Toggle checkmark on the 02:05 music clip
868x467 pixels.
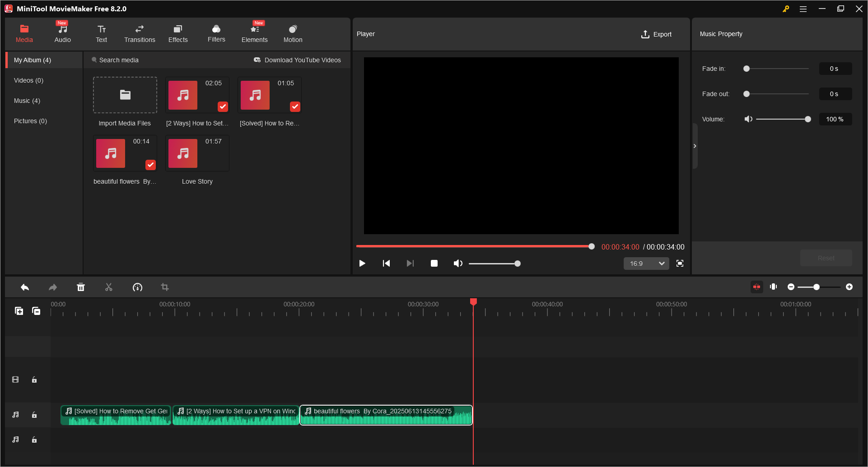point(223,106)
